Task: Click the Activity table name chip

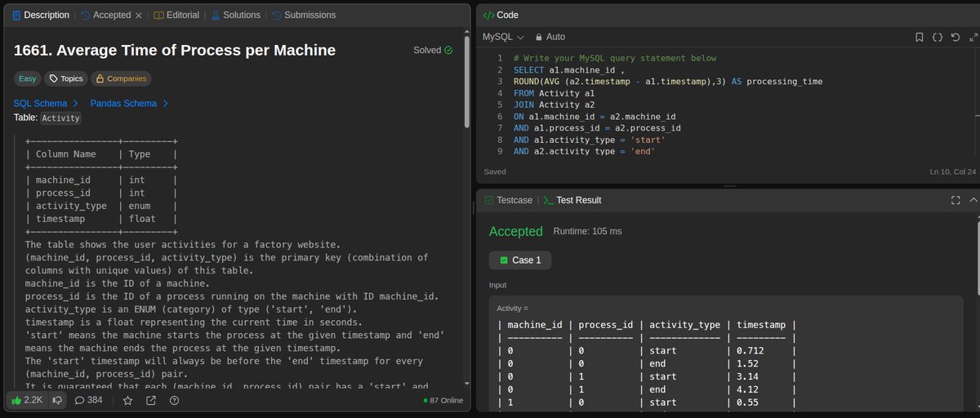Action: pos(61,118)
